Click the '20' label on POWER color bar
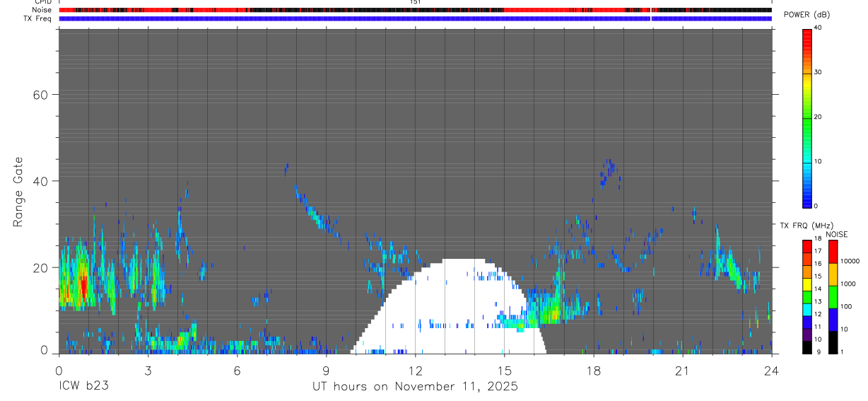This screenshot has width=868, height=401. point(819,117)
